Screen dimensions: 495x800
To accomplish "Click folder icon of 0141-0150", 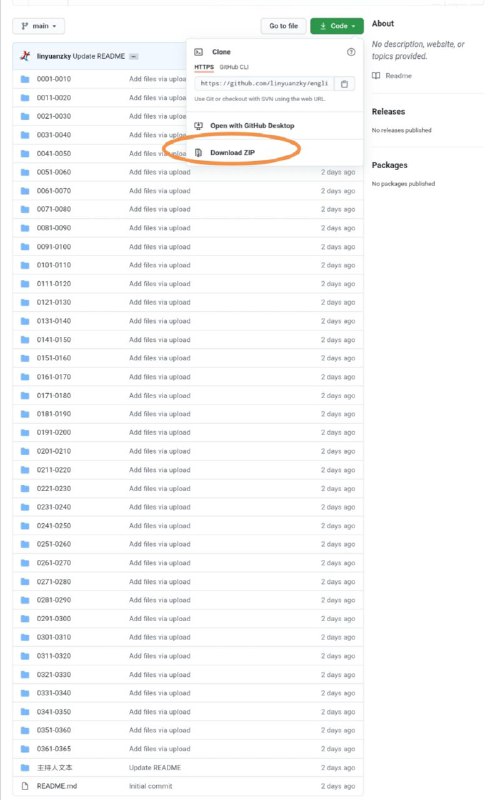I will point(24,340).
